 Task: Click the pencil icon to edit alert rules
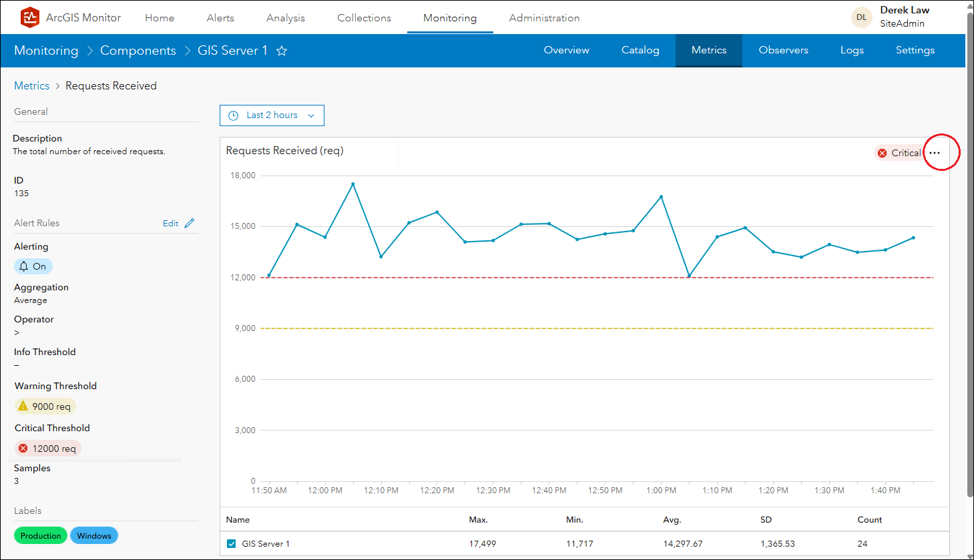[190, 223]
